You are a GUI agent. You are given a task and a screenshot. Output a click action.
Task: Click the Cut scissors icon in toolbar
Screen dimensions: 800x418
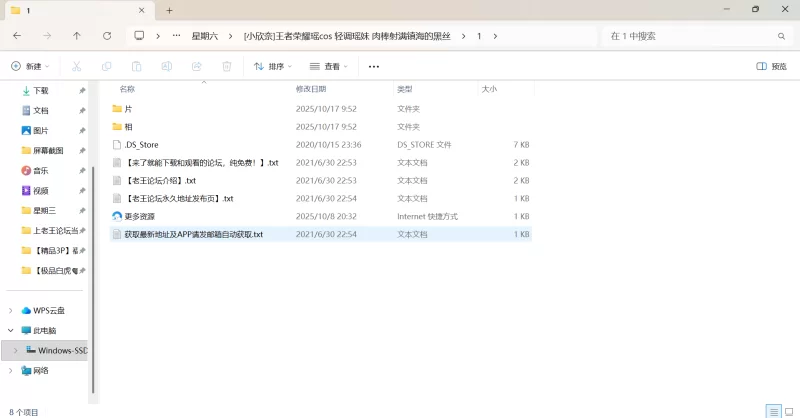coord(76,67)
